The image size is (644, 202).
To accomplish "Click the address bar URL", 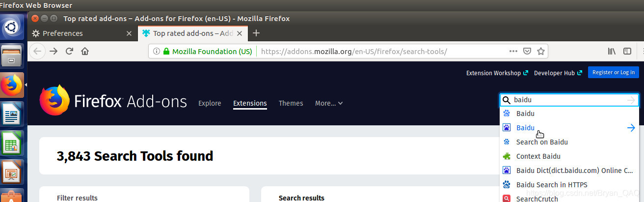I will tap(354, 51).
